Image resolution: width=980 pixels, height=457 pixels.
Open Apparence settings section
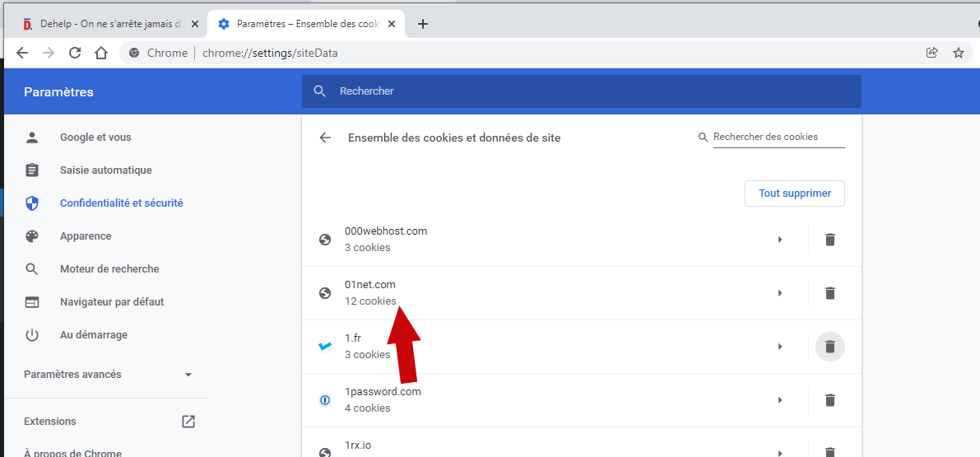(x=86, y=236)
